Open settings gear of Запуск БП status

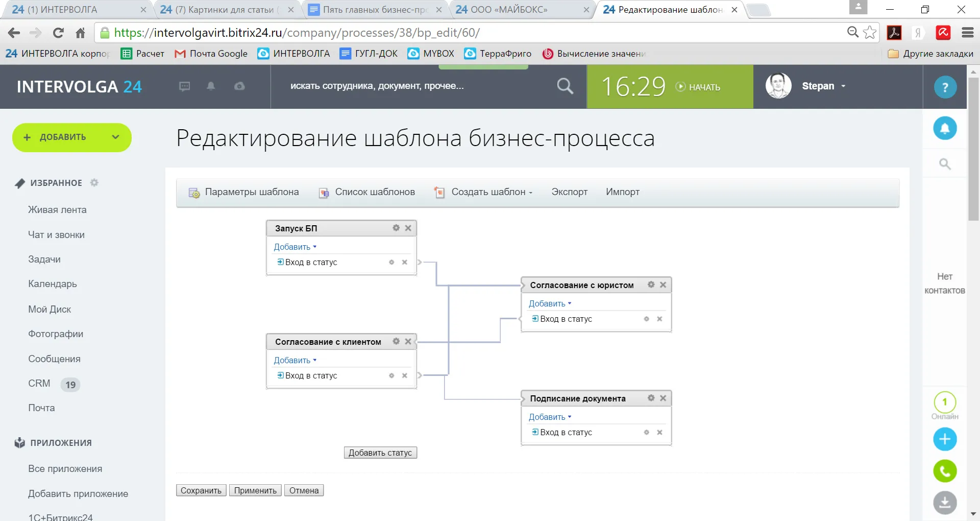pos(396,228)
